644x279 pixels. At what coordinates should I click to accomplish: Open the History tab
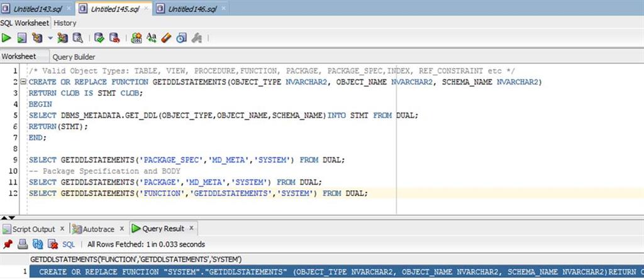[65, 23]
